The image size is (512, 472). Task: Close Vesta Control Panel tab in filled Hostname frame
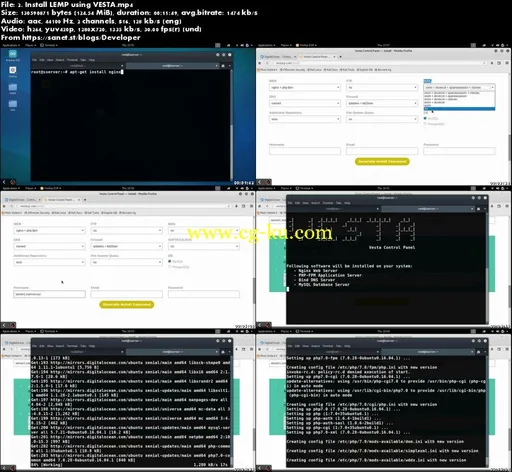tap(79, 200)
